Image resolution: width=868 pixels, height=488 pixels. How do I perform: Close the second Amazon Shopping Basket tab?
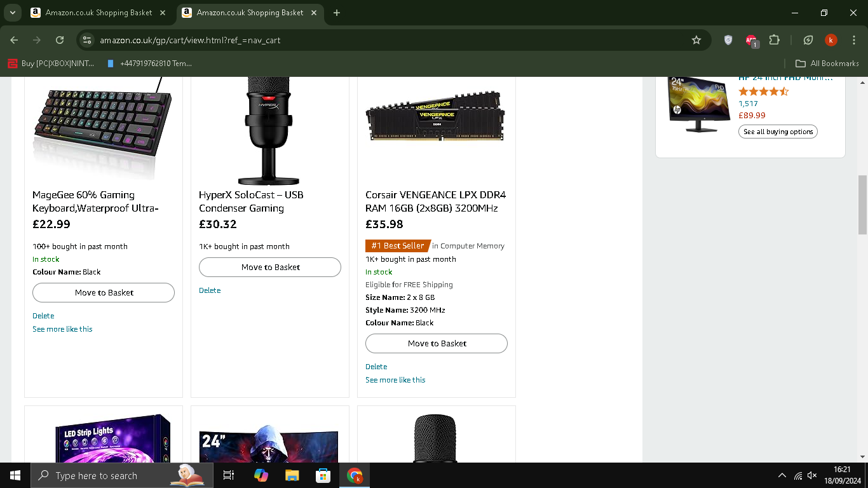(313, 13)
